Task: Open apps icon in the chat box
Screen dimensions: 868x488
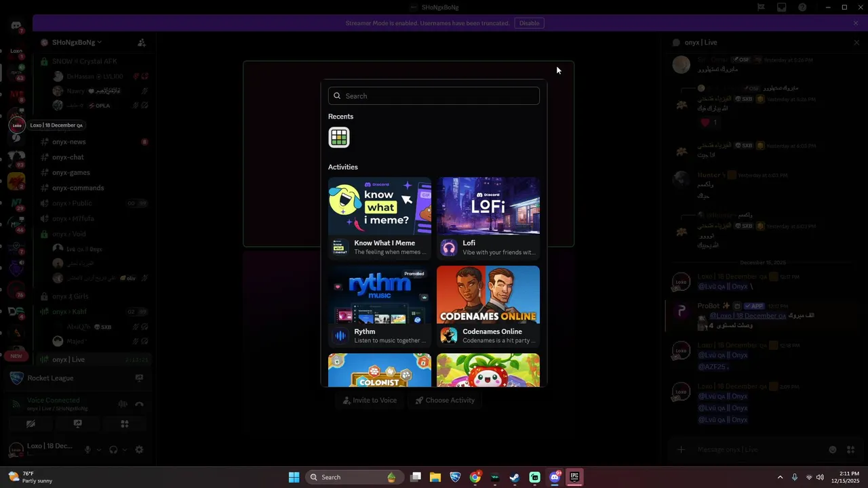Action: [x=850, y=449]
